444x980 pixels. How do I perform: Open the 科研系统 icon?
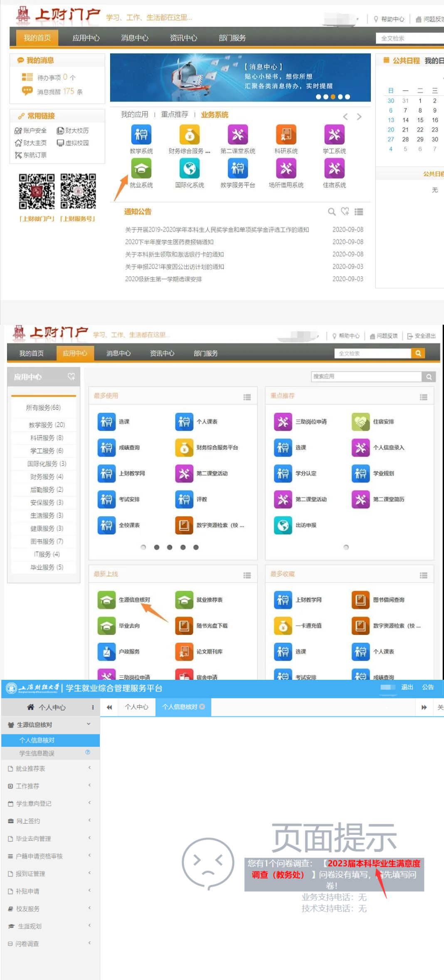(286, 134)
